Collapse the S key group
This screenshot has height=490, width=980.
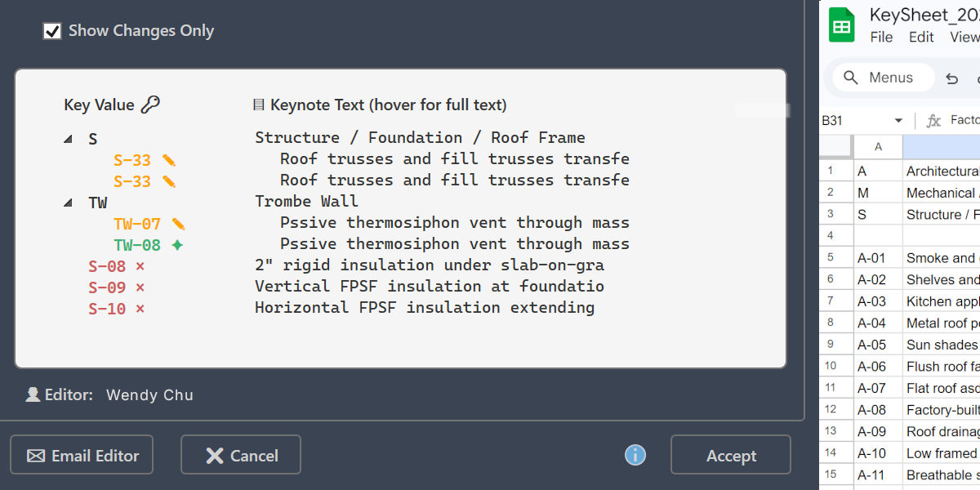click(68, 139)
